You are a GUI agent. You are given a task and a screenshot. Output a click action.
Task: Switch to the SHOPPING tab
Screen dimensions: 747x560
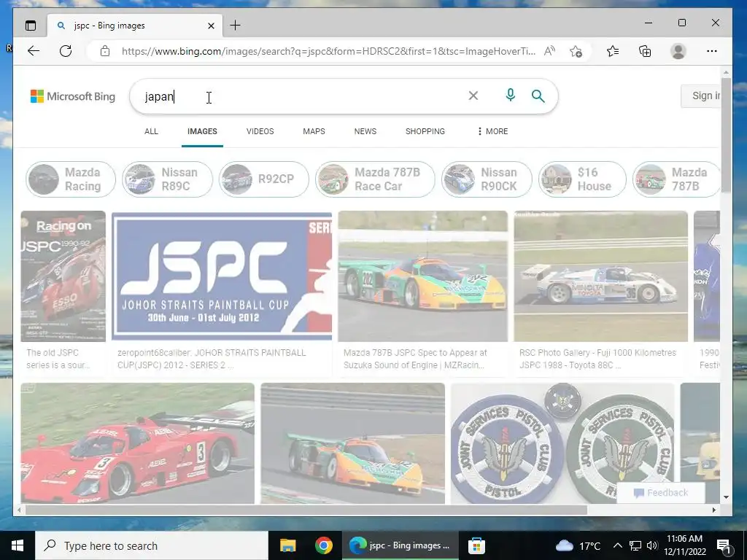coord(425,131)
